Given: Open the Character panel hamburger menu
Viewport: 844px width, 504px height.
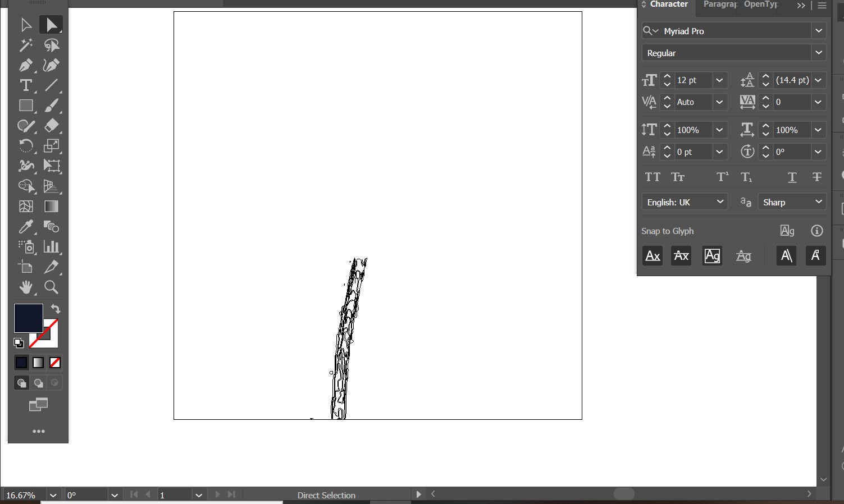Looking at the screenshot, I should (x=822, y=6).
